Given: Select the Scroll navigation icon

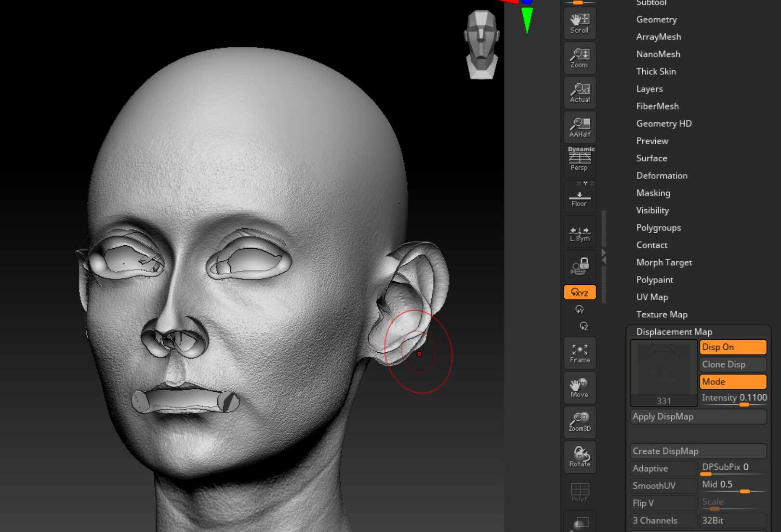Looking at the screenshot, I should coord(580,23).
